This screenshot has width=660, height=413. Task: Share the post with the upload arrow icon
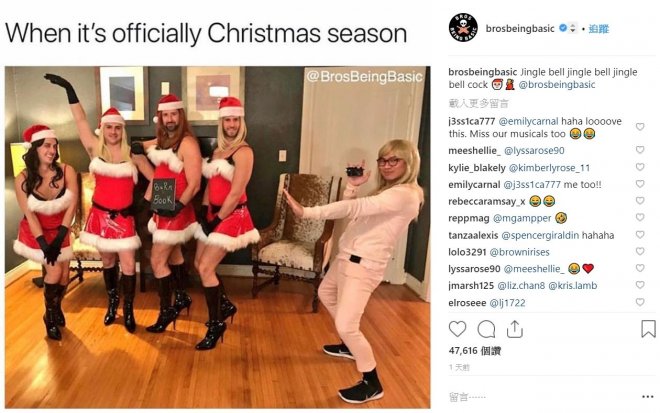514,329
